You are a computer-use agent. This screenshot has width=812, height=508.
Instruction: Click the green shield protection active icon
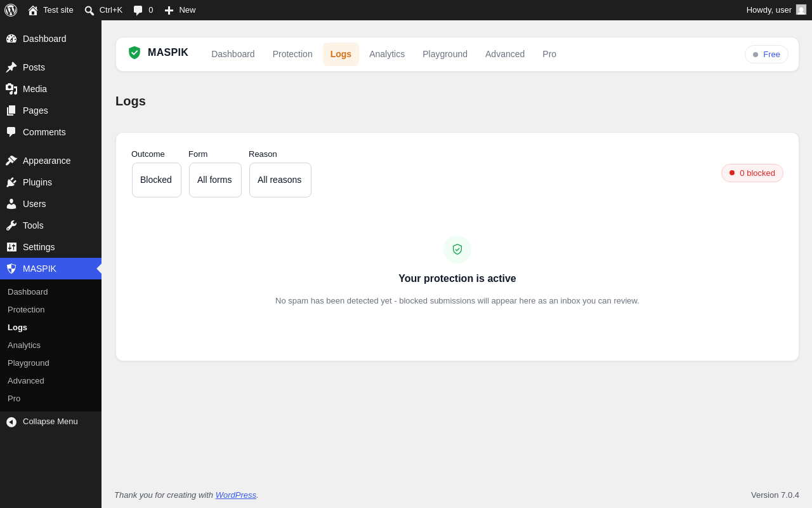[457, 250]
